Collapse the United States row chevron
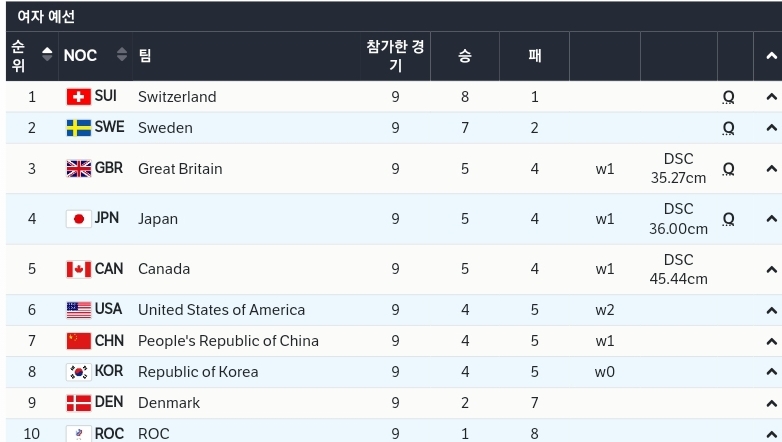The height and width of the screenshot is (442, 782). (x=771, y=310)
